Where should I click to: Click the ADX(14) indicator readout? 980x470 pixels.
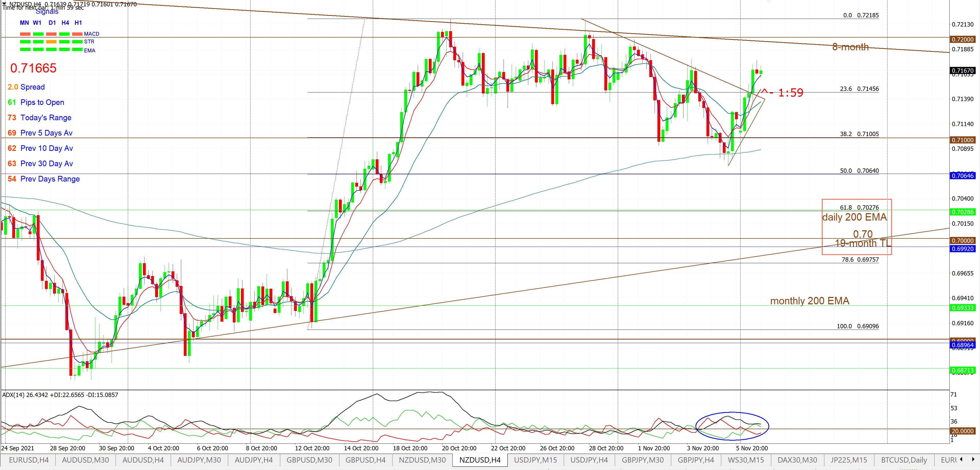coord(60,395)
